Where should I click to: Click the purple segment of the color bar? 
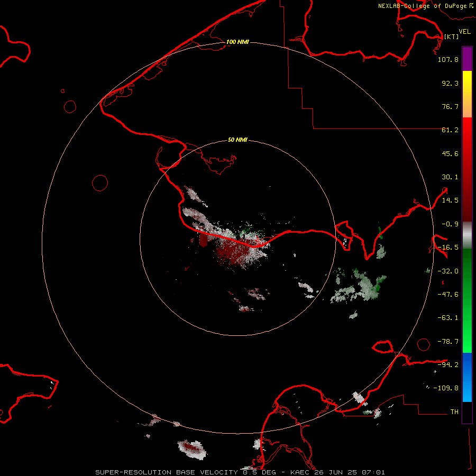tap(467, 59)
